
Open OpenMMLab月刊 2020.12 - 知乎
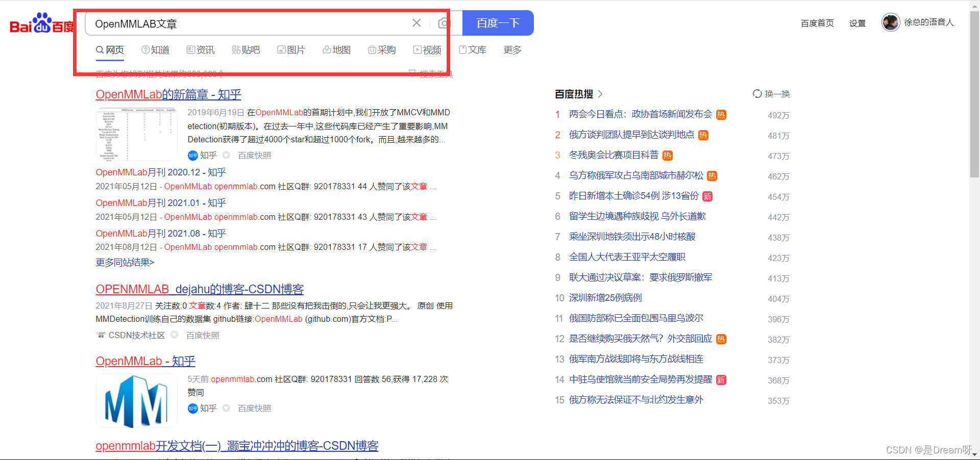click(x=161, y=172)
